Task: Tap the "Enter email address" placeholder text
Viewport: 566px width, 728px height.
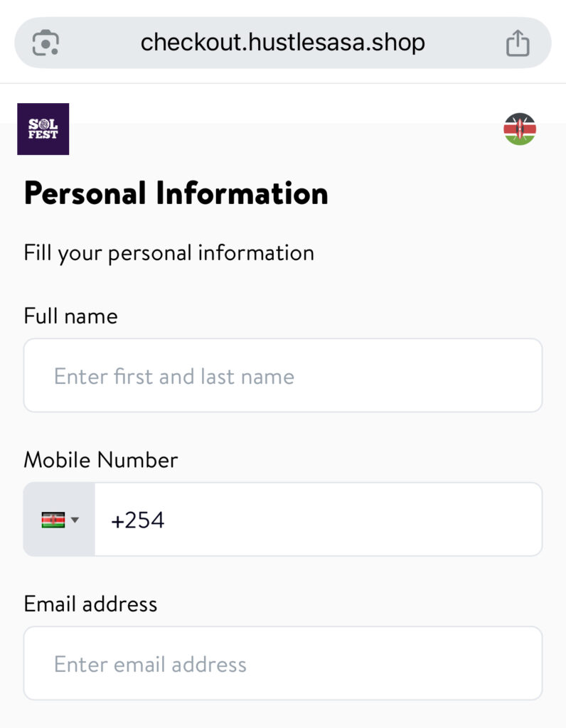Action: click(150, 665)
